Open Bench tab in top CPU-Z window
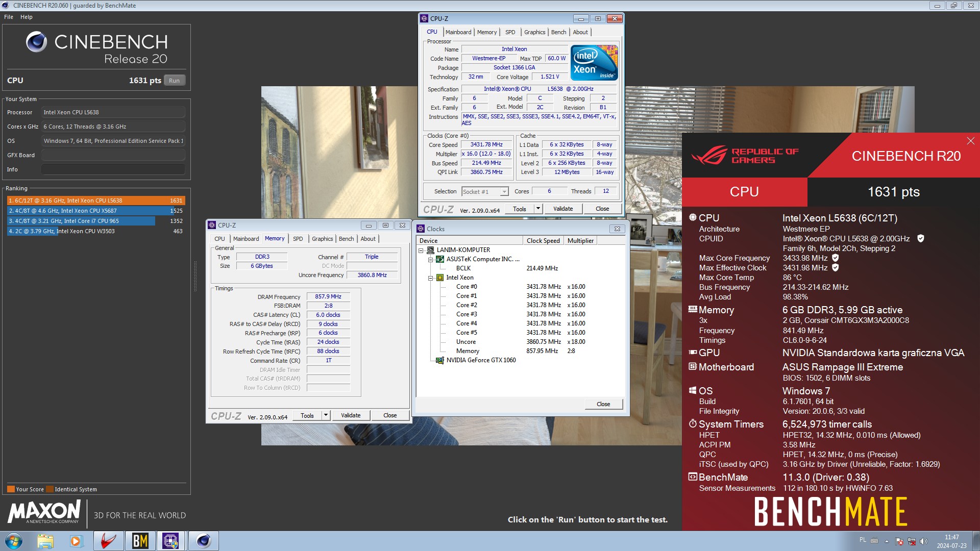This screenshot has height=551, width=980. tap(558, 32)
